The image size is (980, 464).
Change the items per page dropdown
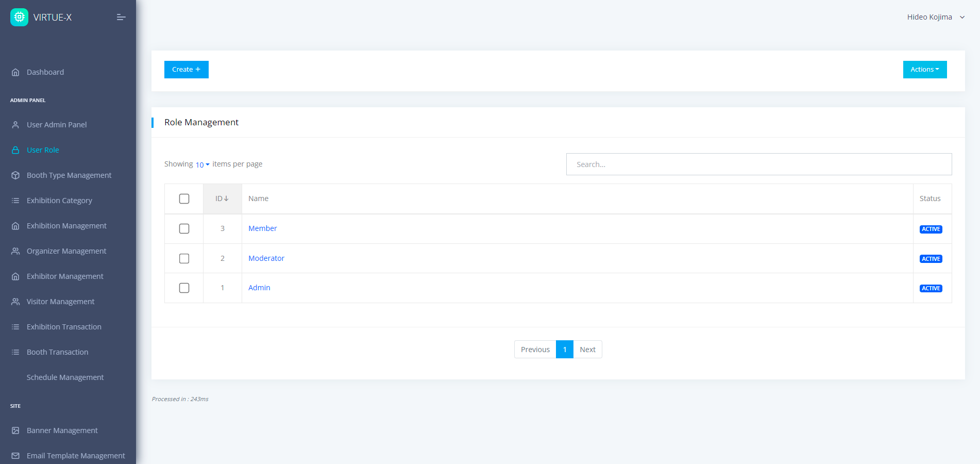(202, 164)
